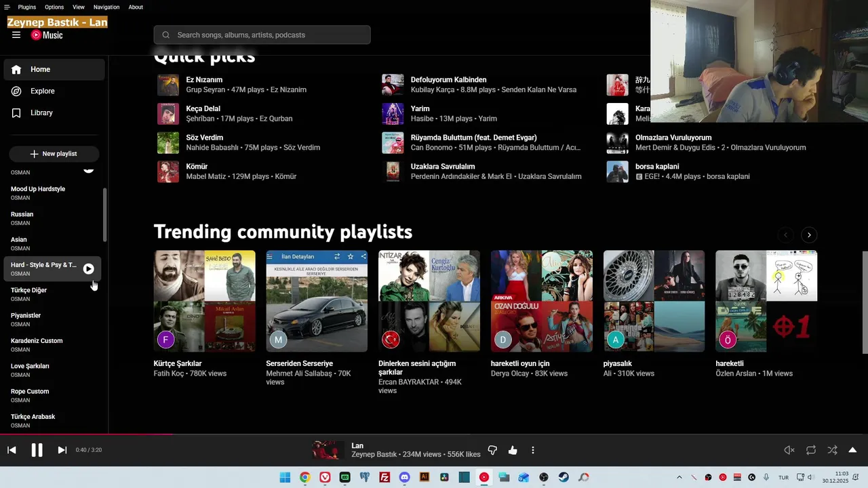
Task: Toggle repeat mode in the player
Action: 811,450
